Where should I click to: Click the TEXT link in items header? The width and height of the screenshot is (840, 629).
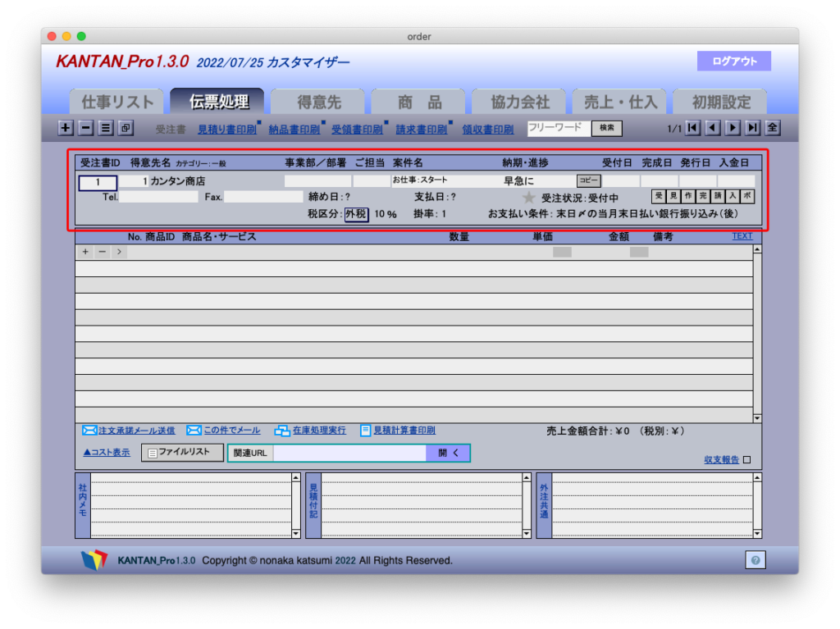pyautogui.click(x=742, y=235)
